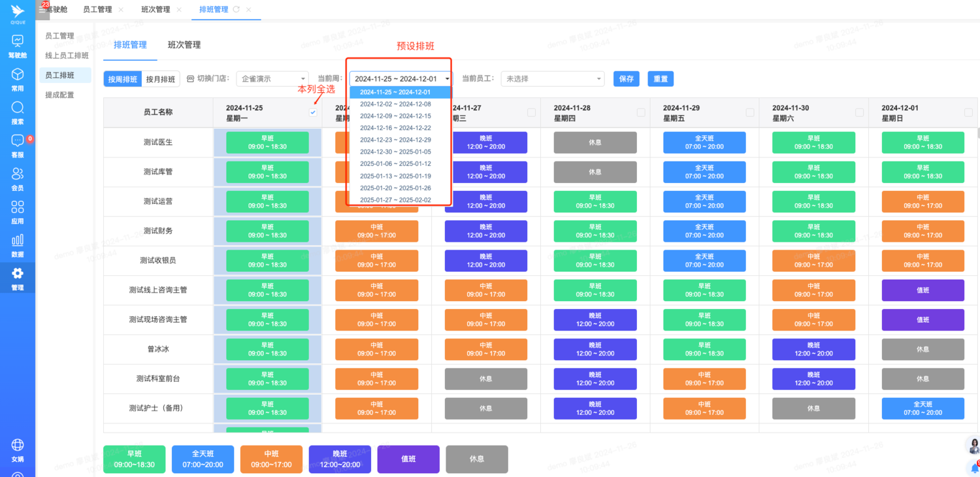Tick the select-all checkbox for 2024-11-30 column
The image size is (980, 477).
pos(859,112)
